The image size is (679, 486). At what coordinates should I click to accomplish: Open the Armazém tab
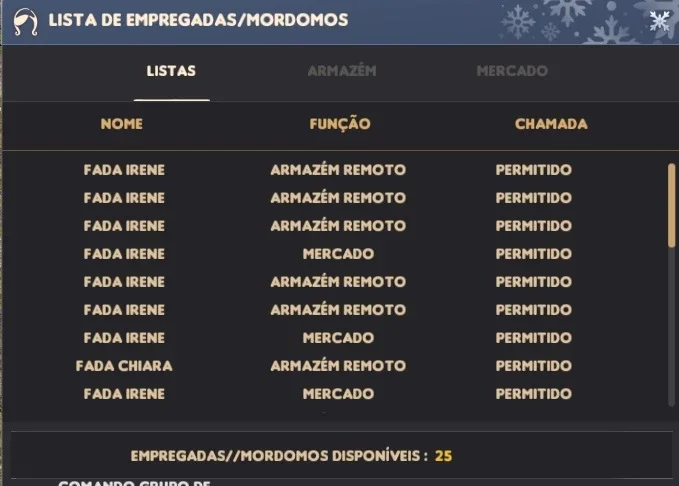[342, 71]
